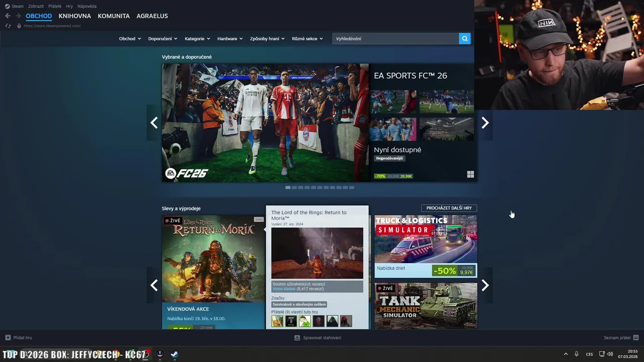644x362 pixels.
Task: Open the three-dot options on Return to Moria
Action: [259, 219]
